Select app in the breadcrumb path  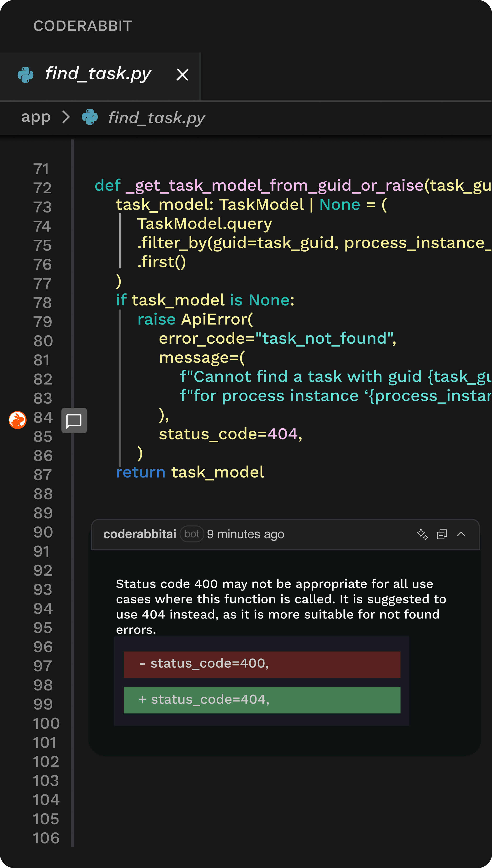(x=36, y=117)
